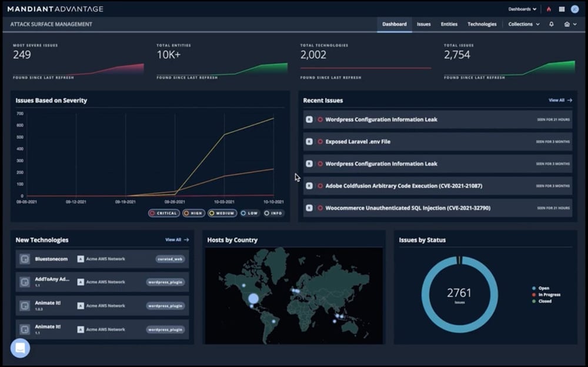Click the red flame icon in header

(x=549, y=9)
